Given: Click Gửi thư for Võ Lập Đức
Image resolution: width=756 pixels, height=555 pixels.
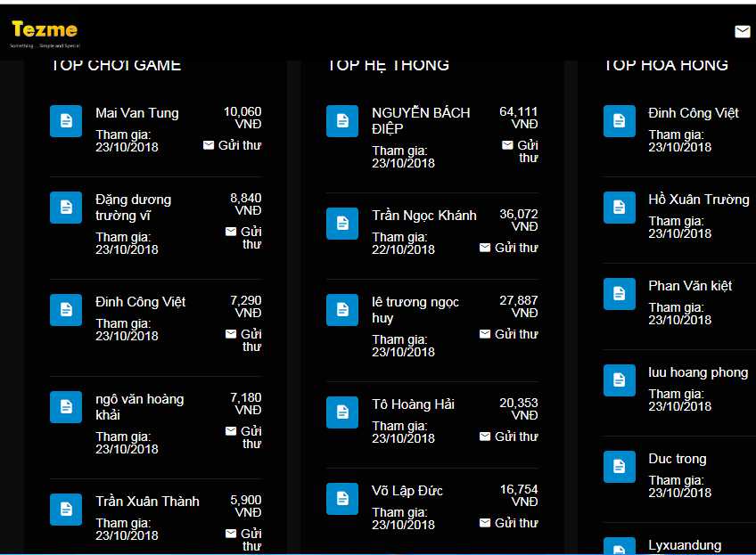Looking at the screenshot, I should [508, 523].
